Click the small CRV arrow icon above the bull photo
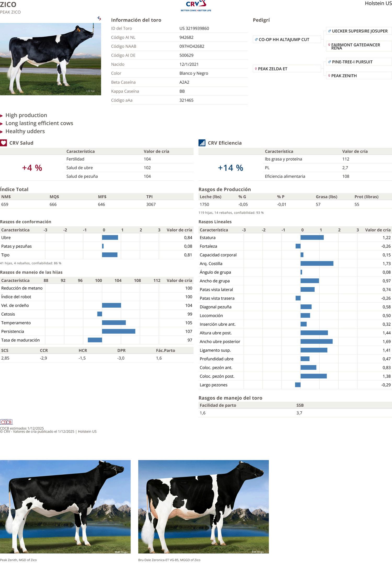This screenshot has height=563, width=392. 99,18
